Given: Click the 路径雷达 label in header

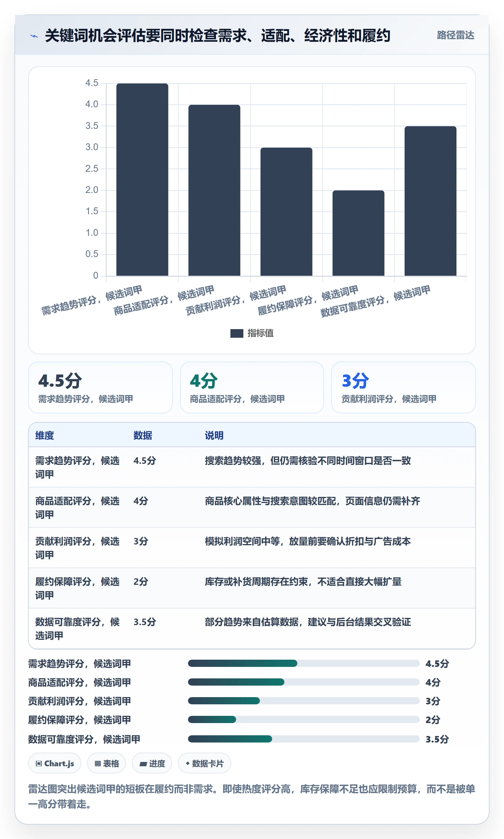Looking at the screenshot, I should pyautogui.click(x=455, y=35).
